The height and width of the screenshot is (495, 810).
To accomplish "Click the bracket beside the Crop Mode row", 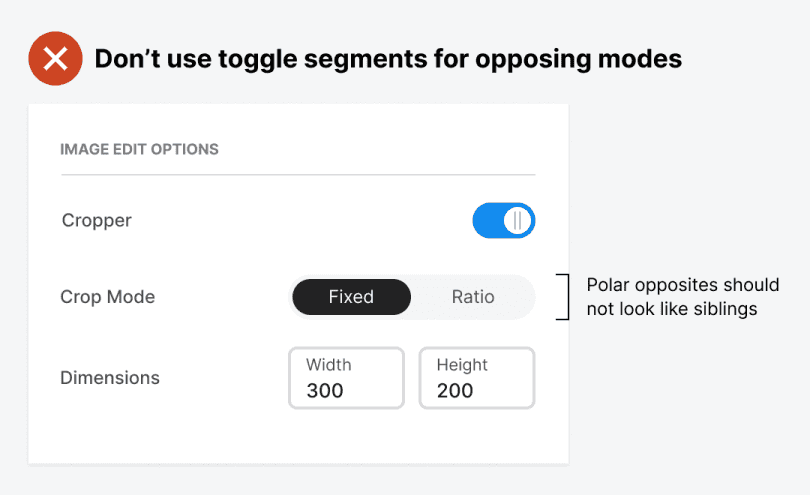I will click(x=565, y=297).
